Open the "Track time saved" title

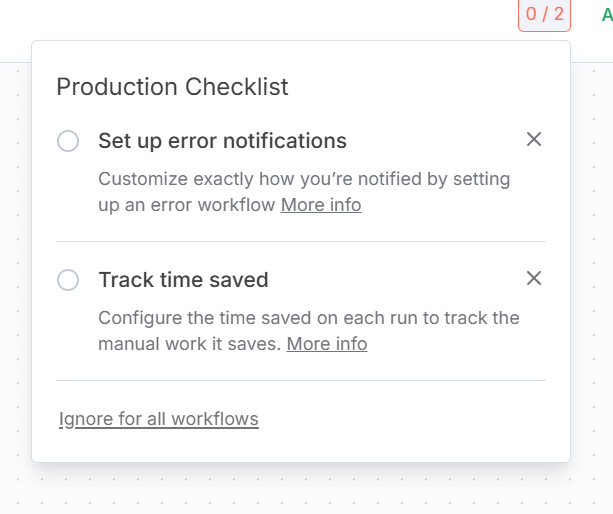point(183,280)
